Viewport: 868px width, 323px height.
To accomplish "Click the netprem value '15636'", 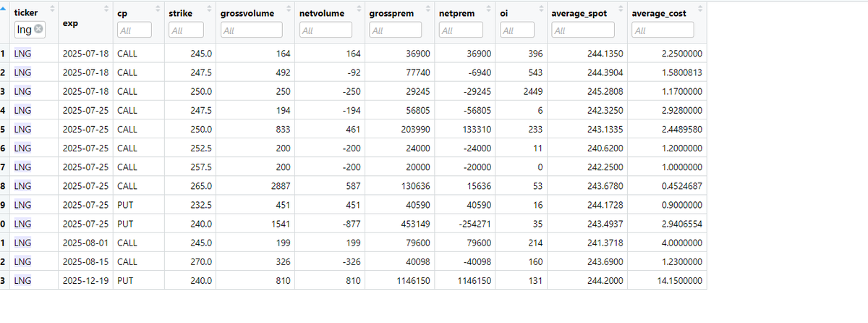I will tap(478, 185).
